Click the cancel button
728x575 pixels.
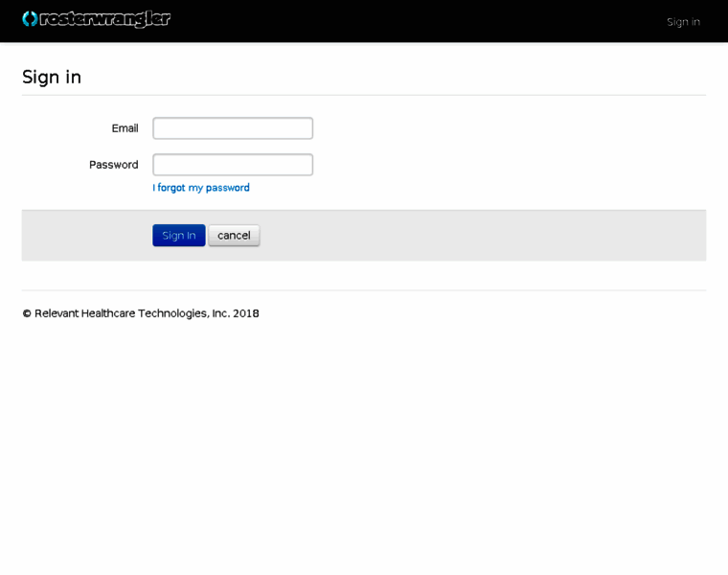pos(234,236)
